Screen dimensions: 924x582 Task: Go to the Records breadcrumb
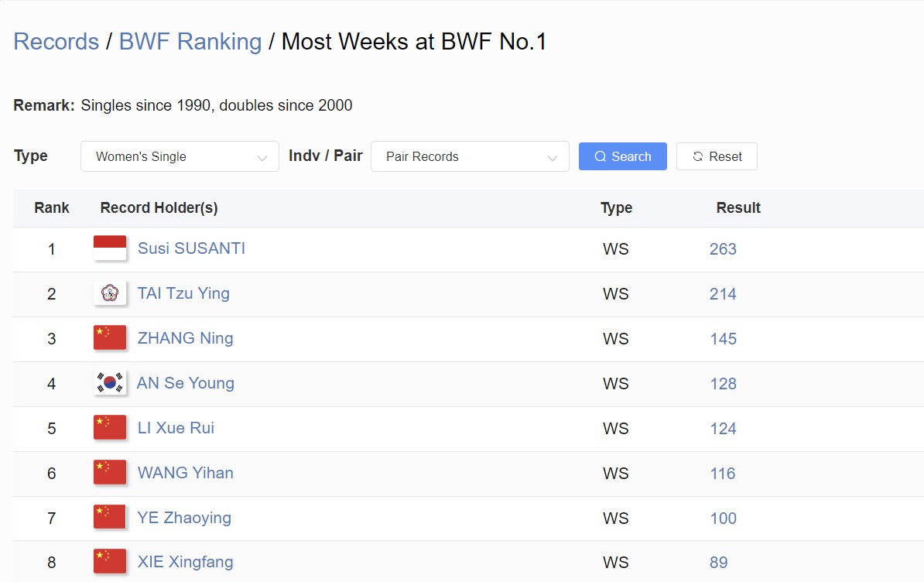[x=56, y=42]
